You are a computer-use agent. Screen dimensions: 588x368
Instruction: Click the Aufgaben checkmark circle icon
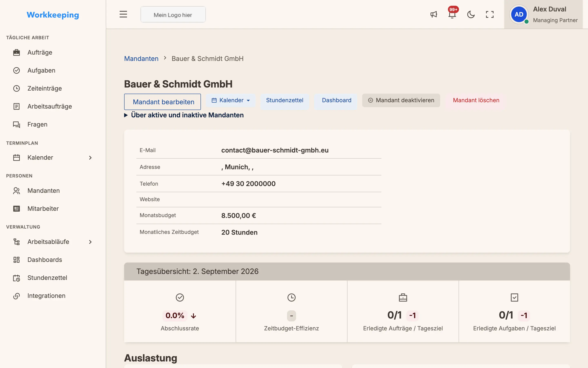pos(17,70)
